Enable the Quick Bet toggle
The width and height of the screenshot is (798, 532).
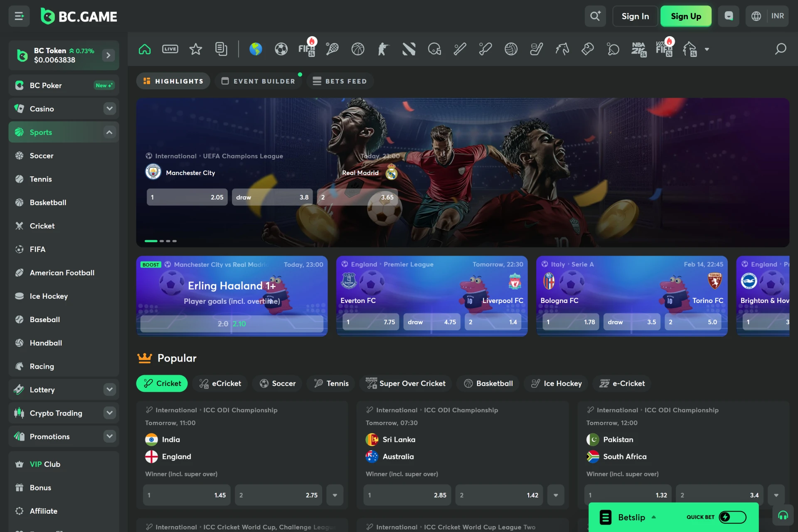click(x=732, y=517)
